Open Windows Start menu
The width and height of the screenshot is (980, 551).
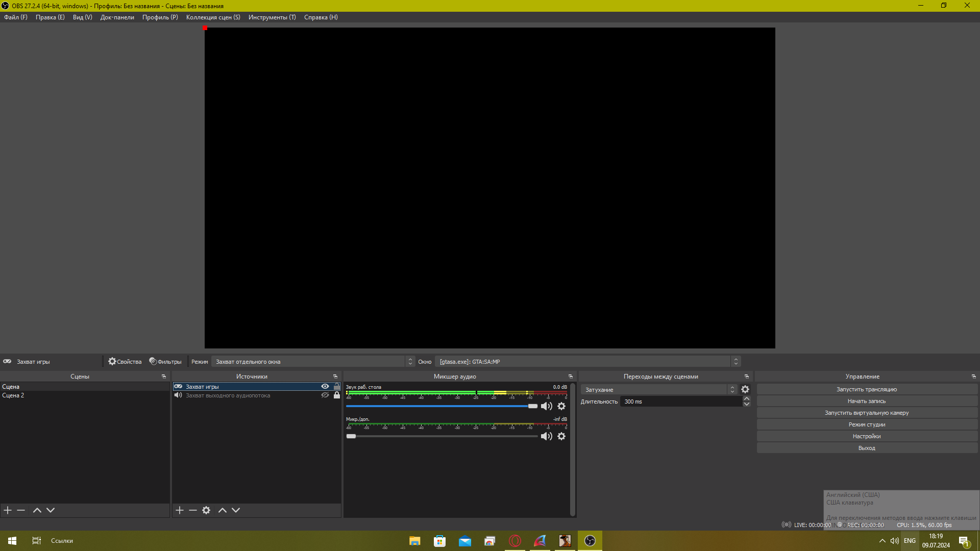point(12,541)
